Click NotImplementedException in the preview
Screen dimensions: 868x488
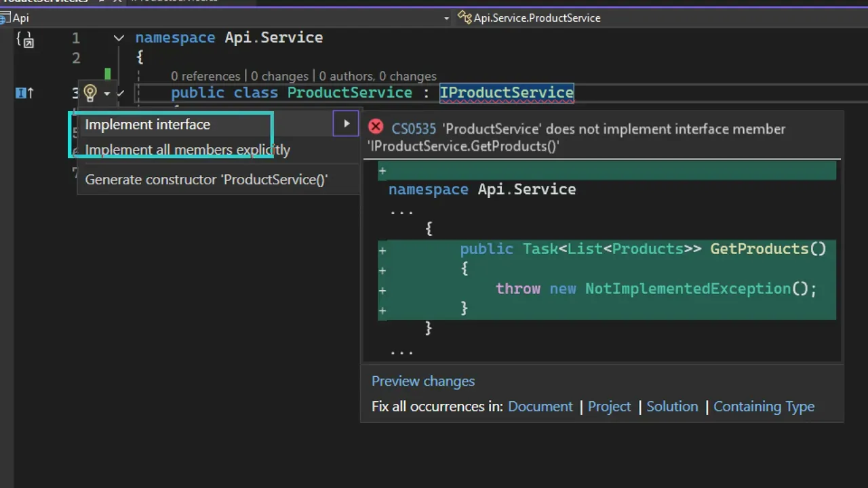pos(688,289)
